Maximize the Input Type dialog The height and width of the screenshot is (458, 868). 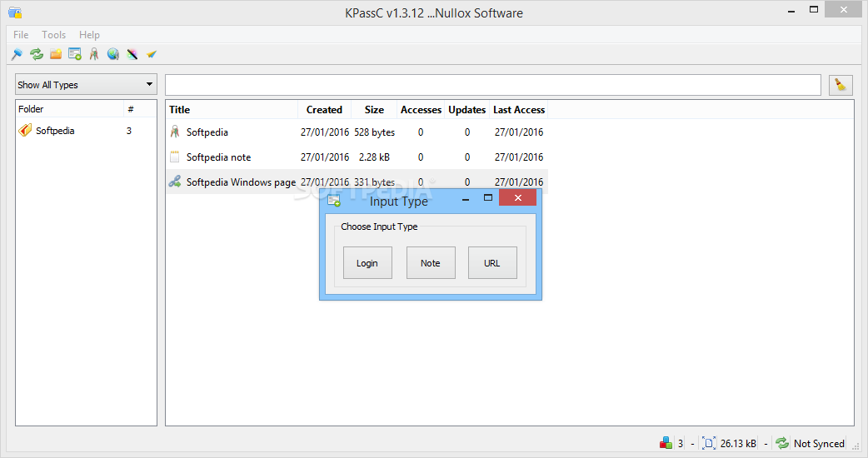(488, 197)
